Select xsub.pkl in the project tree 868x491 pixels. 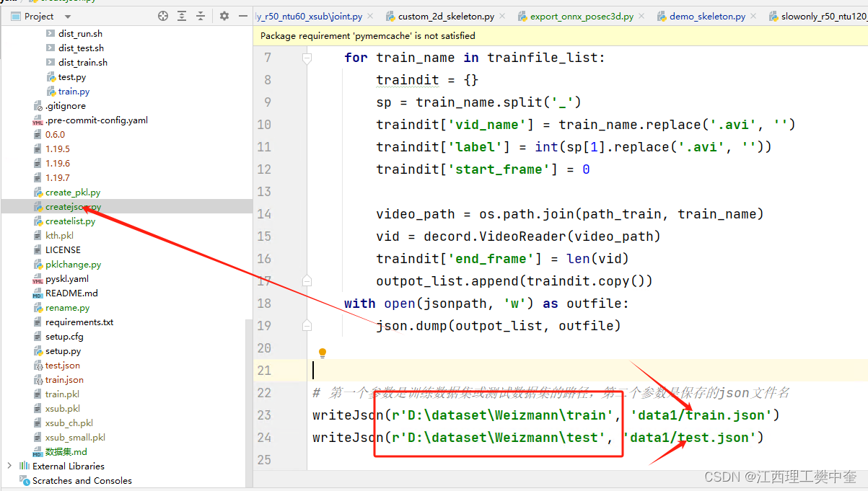tap(63, 409)
